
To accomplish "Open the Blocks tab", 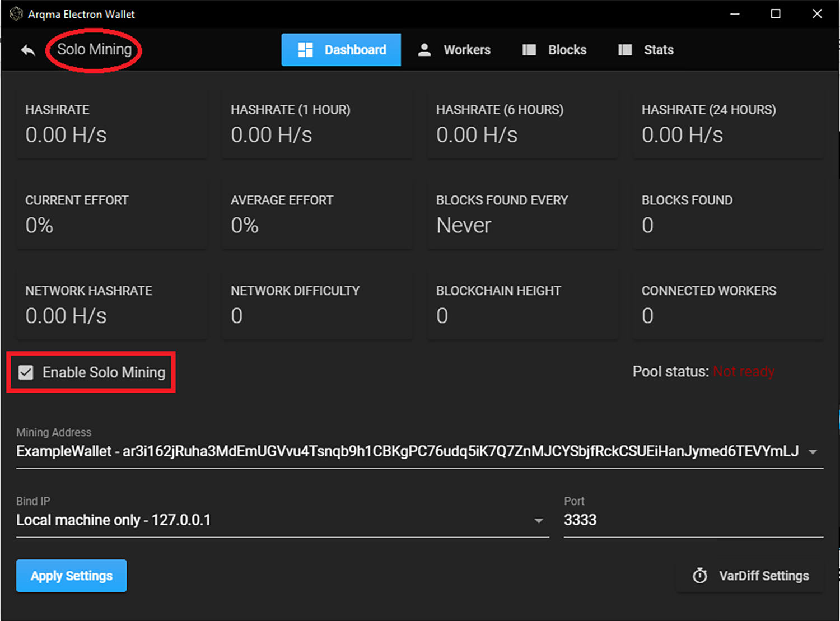I will (554, 50).
